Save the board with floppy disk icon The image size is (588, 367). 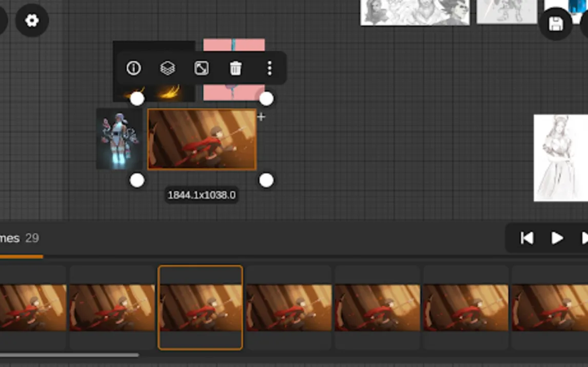tap(556, 24)
